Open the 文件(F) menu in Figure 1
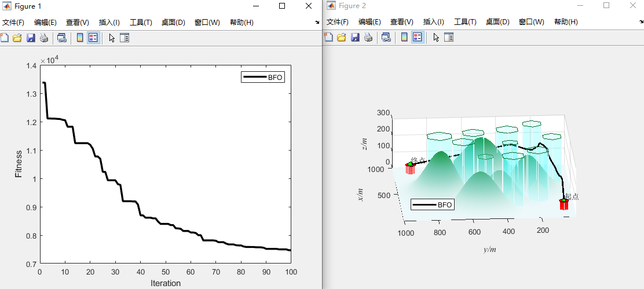 point(13,23)
